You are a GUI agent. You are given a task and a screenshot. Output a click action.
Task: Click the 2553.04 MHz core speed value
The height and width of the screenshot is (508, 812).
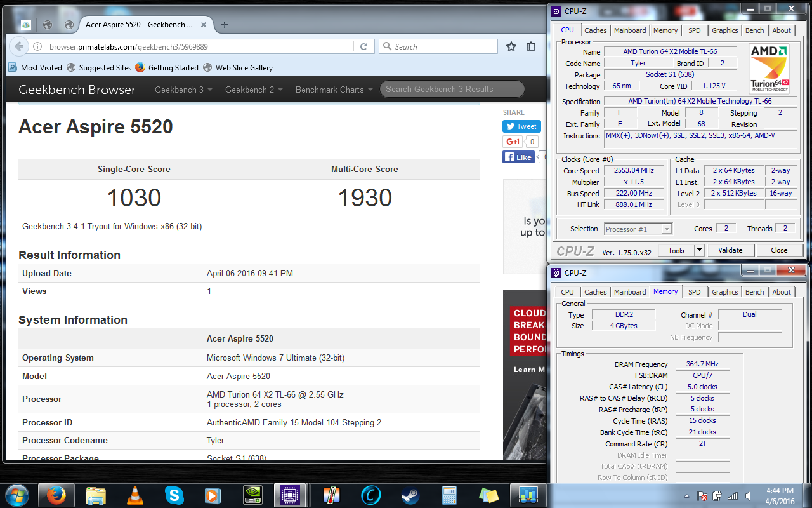pos(633,170)
